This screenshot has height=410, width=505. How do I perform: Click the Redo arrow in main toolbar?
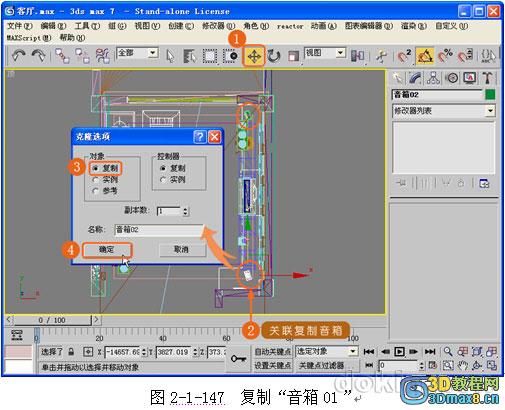click(38, 55)
